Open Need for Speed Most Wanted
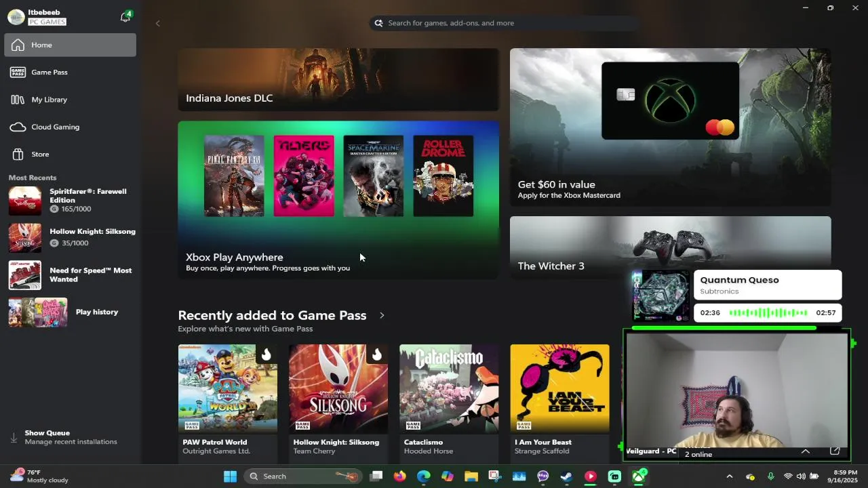This screenshot has width=868, height=488. pos(71,274)
